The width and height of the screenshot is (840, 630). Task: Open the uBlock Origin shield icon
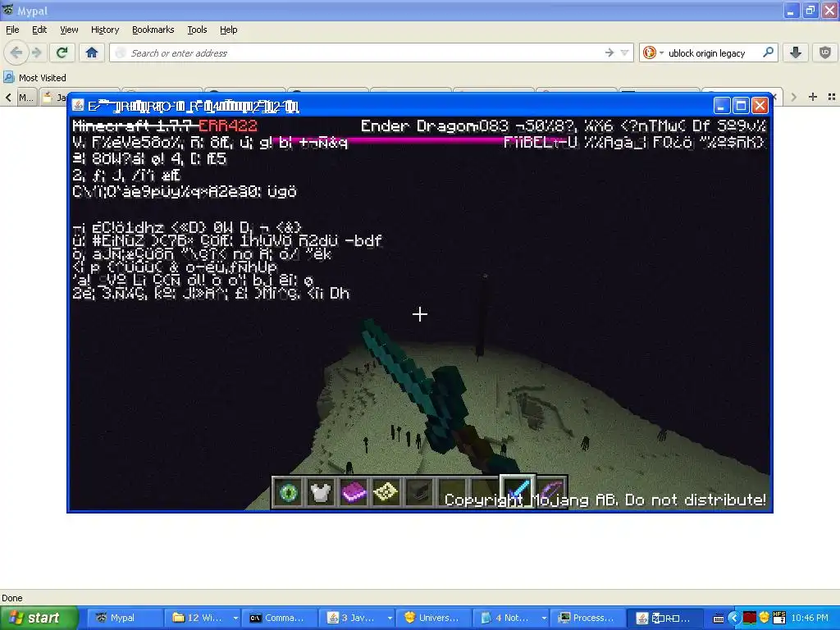[x=825, y=52]
